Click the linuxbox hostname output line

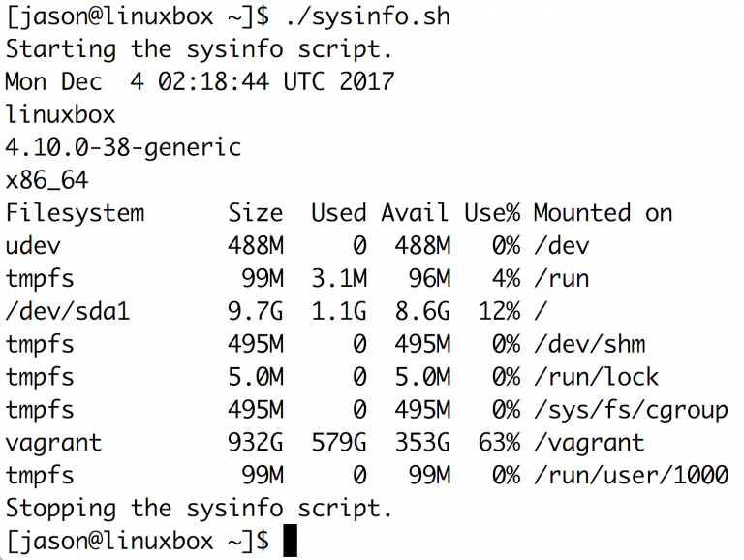60,114
